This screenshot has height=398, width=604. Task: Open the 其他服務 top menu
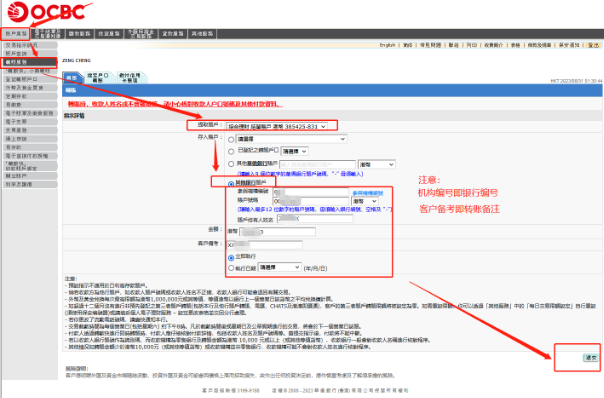coord(202,34)
